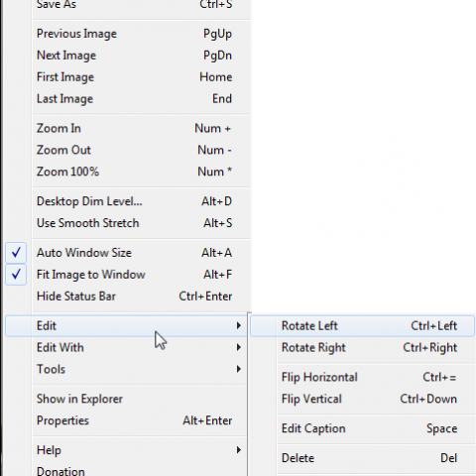
Task: Choose Flip Horizontal
Action: tap(362, 377)
